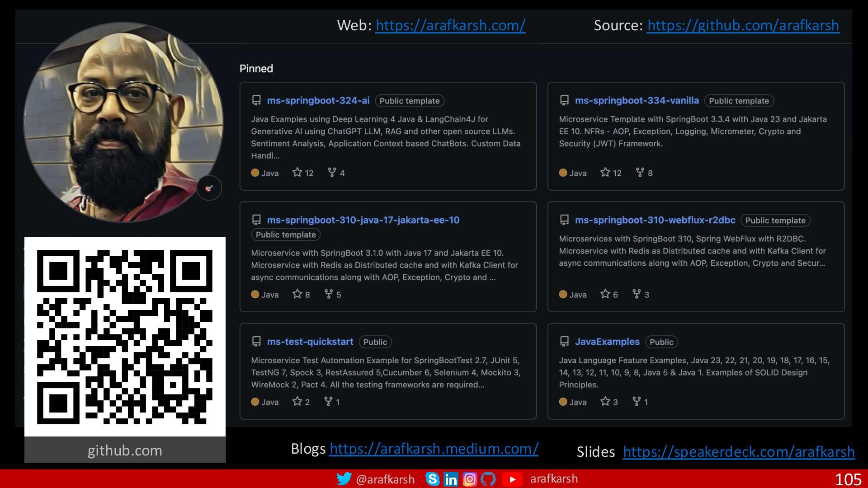Image resolution: width=868 pixels, height=488 pixels.
Task: Click the GitHub icon in footer
Action: pos(488,479)
